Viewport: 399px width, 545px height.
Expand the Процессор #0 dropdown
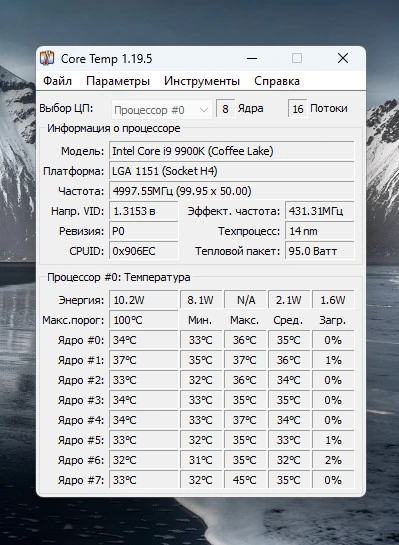[162, 110]
